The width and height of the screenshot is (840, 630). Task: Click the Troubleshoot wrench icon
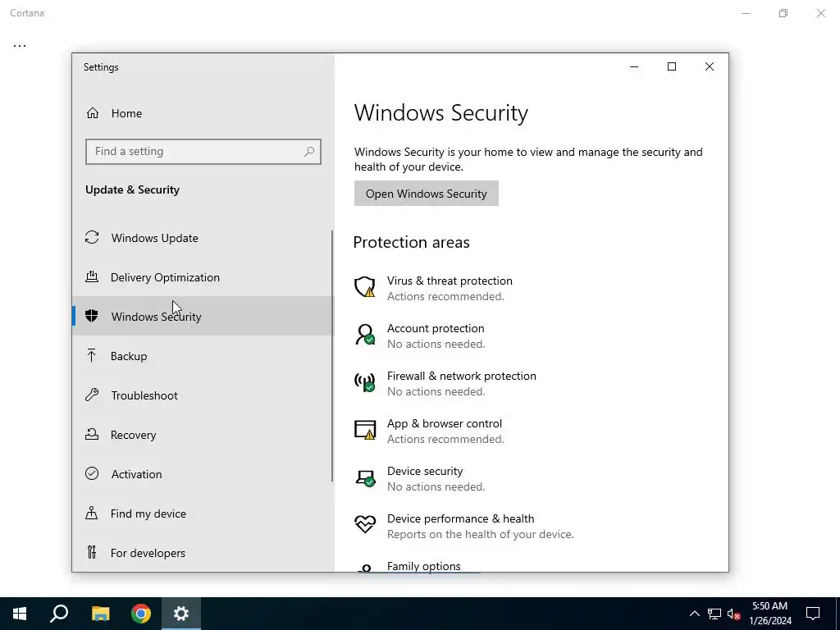(x=92, y=395)
